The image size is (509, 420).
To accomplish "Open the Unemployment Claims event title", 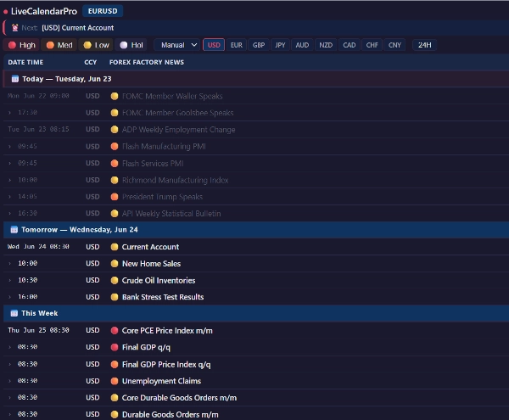I will (x=161, y=381).
